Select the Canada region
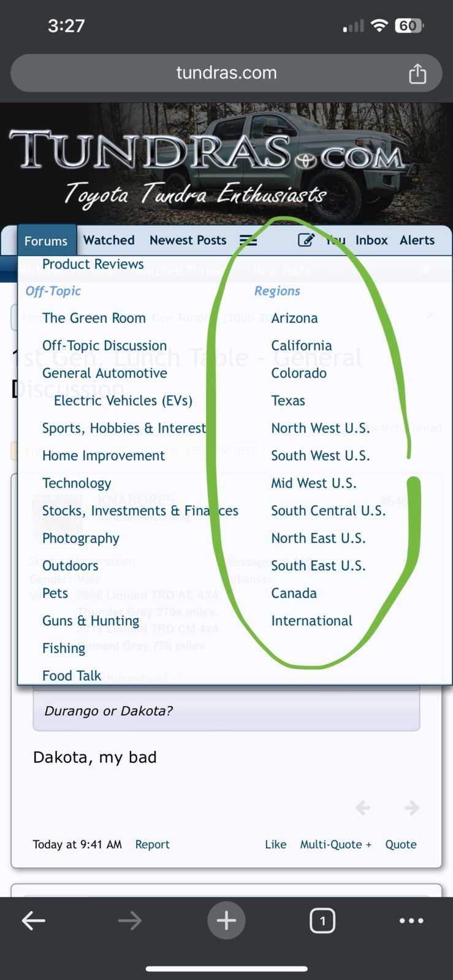453x980 pixels. [x=294, y=593]
